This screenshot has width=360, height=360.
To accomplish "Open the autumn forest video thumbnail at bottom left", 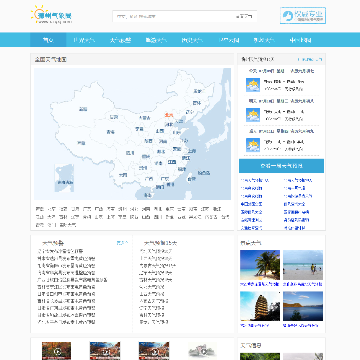I will (56, 351).
